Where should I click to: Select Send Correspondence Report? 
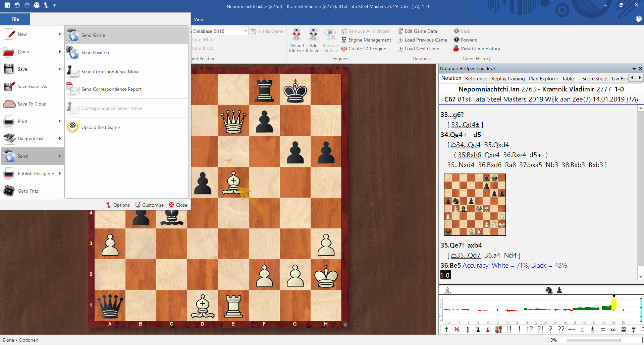(126, 89)
